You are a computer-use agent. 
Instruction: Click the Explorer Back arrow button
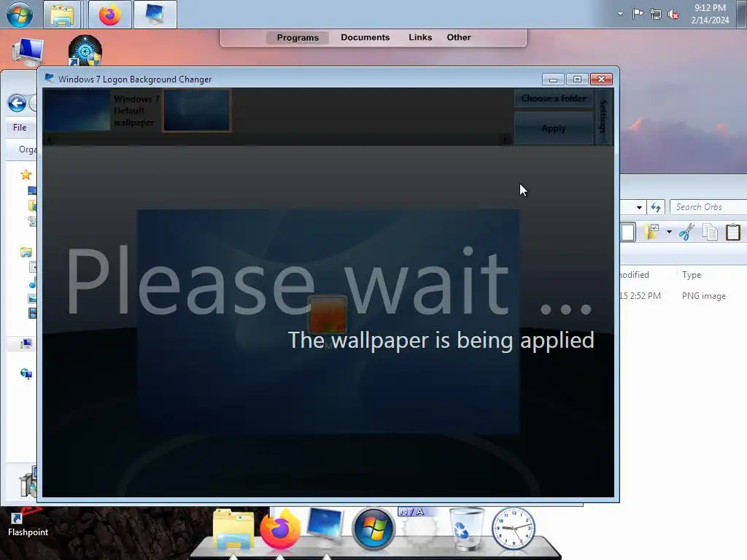pyautogui.click(x=18, y=104)
